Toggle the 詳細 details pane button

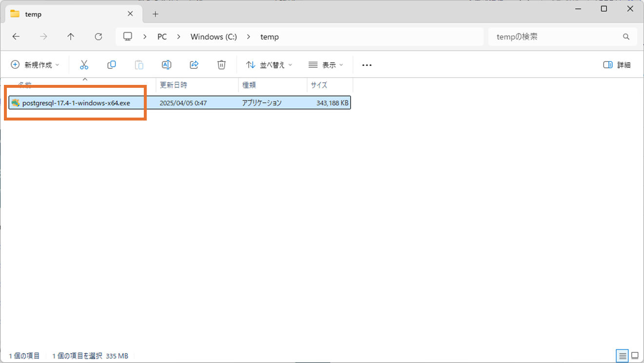click(x=617, y=65)
